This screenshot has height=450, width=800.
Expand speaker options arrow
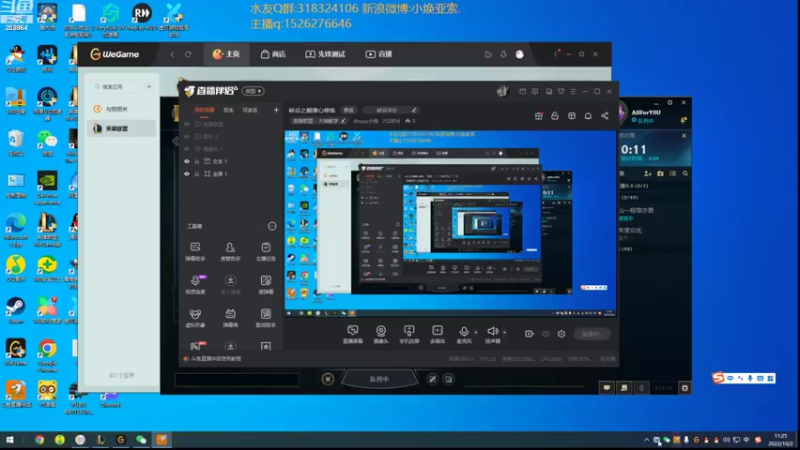coord(505,332)
